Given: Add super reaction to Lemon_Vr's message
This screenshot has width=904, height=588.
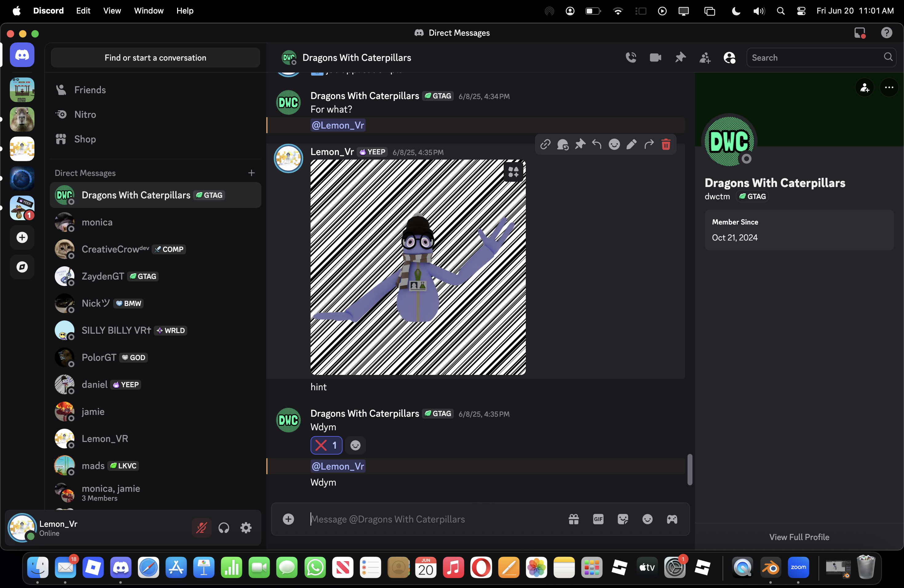Looking at the screenshot, I should (x=562, y=144).
